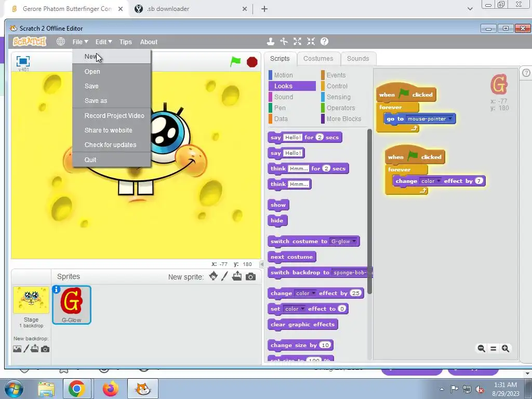The width and height of the screenshot is (532, 399).
Task: Select the G-Glow sprite thumbnail
Action: [72, 304]
